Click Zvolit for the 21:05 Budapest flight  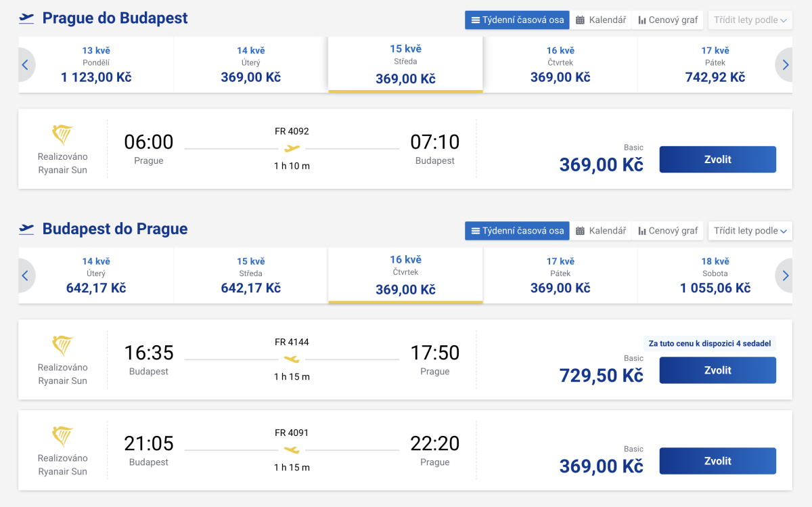click(x=717, y=461)
